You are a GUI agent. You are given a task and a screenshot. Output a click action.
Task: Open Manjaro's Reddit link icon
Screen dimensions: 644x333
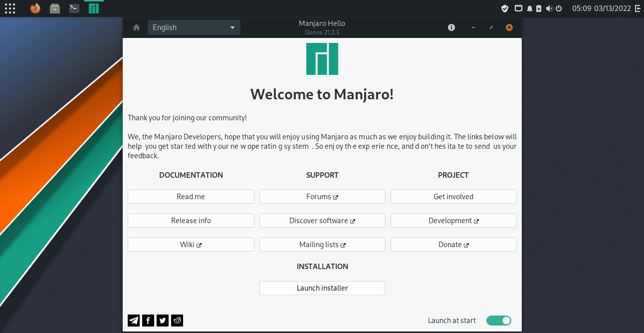[177, 321]
